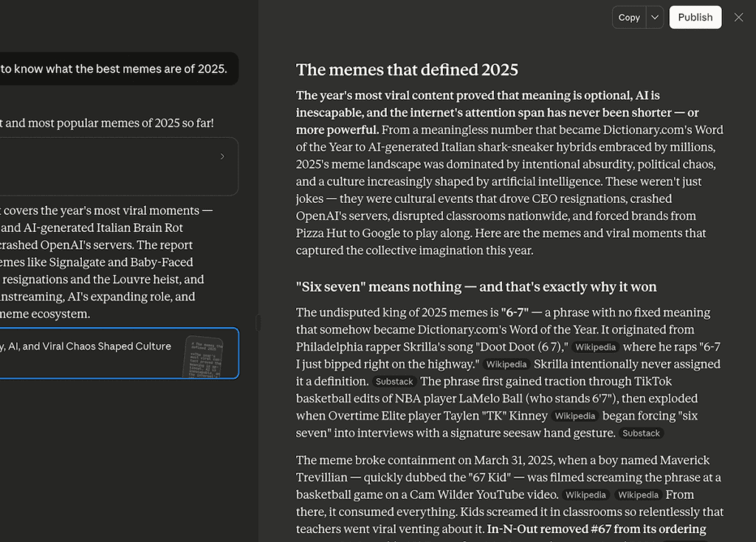Open Substack citation after 'seesaw hand gesture'
The image size is (756, 542).
[641, 433]
